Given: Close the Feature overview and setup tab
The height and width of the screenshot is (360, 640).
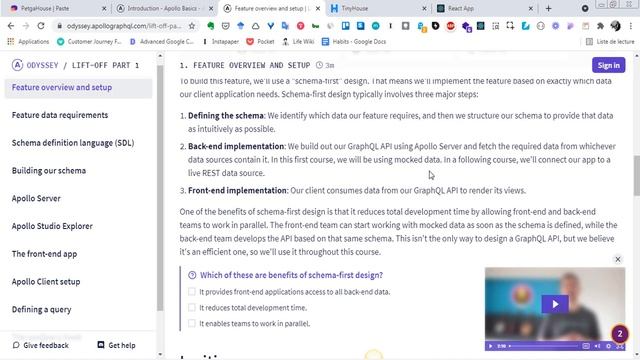Looking at the screenshot, I should (x=318, y=8).
